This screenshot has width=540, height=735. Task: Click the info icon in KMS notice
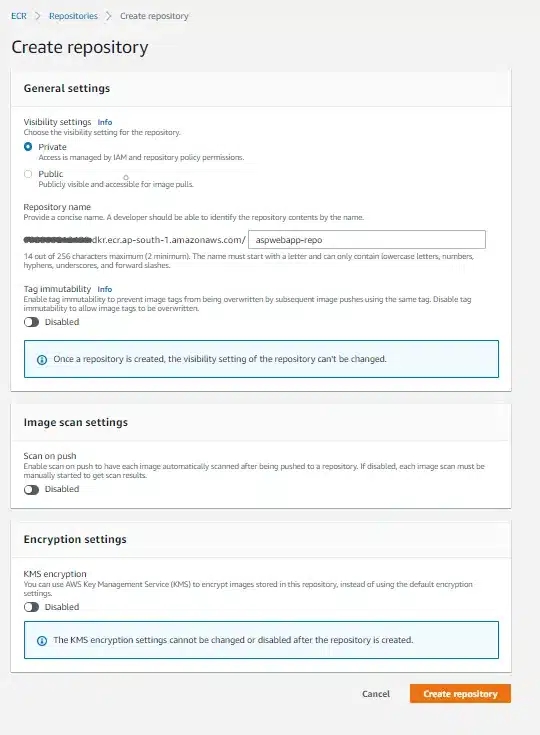(42, 640)
